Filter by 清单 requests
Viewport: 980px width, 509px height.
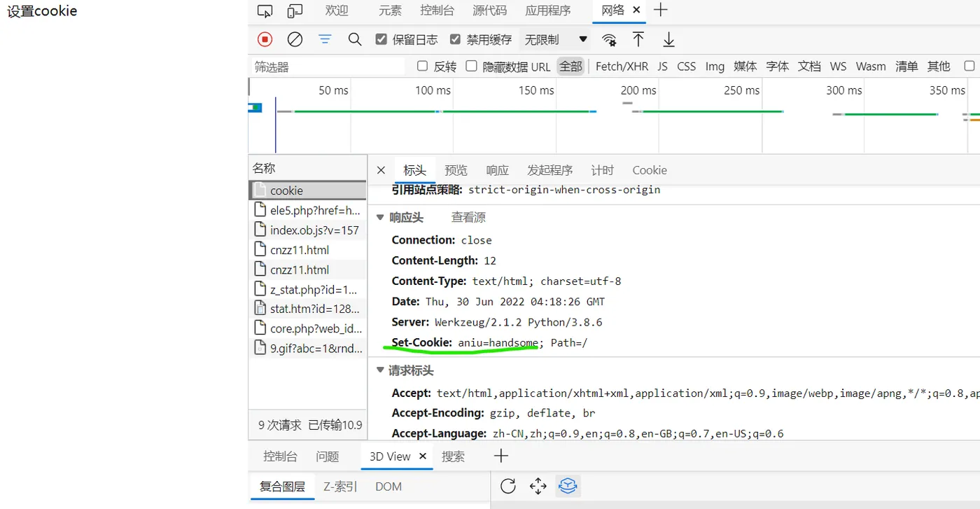pyautogui.click(x=906, y=67)
